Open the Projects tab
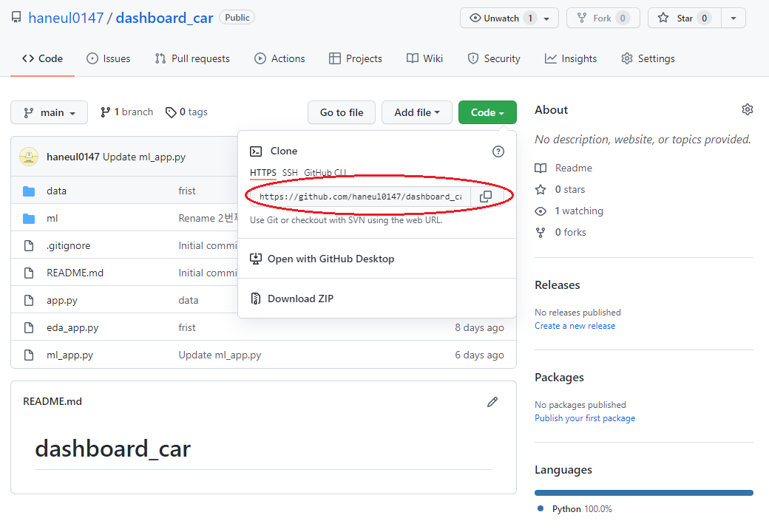The image size is (769, 532). coord(356,59)
